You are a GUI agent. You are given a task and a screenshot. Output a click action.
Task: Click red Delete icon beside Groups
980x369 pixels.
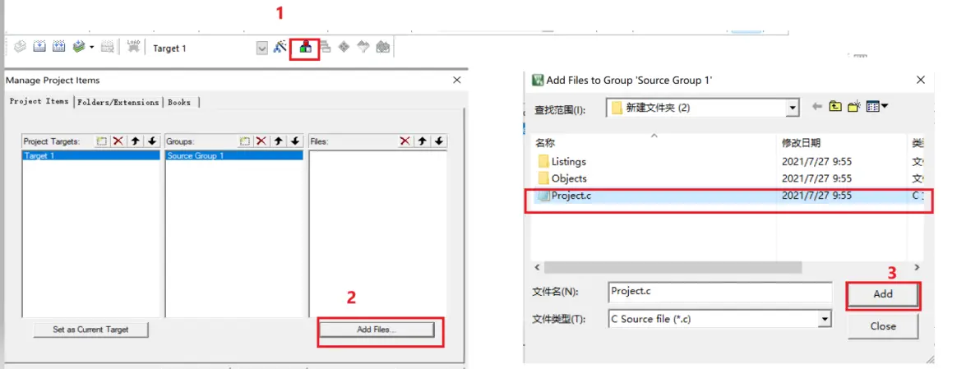pyautogui.click(x=261, y=141)
